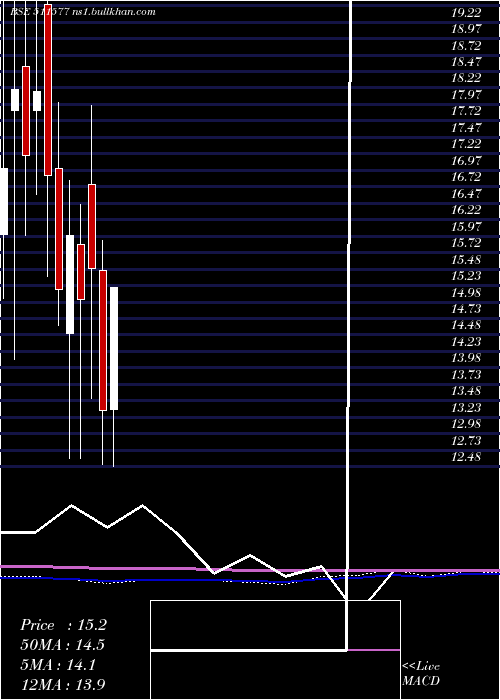Click the 16.97 price axis label
This screenshot has height=700, width=500.
pos(466,160)
